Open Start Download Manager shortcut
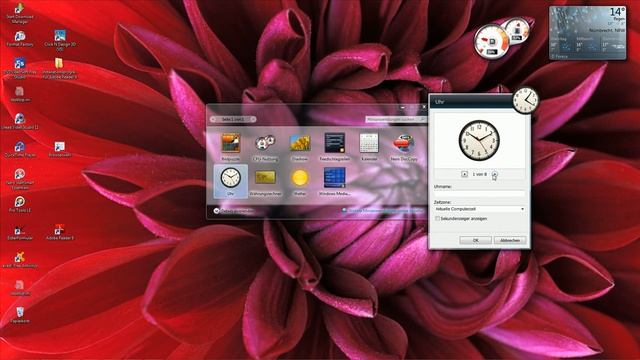640x360 pixels. pyautogui.click(x=20, y=12)
